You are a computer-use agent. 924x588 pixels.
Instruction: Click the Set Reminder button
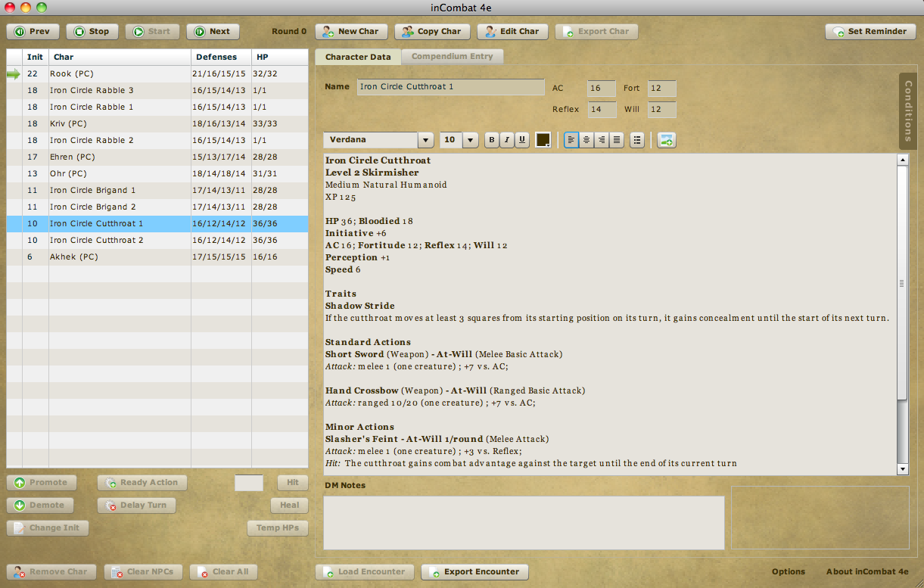tap(870, 32)
